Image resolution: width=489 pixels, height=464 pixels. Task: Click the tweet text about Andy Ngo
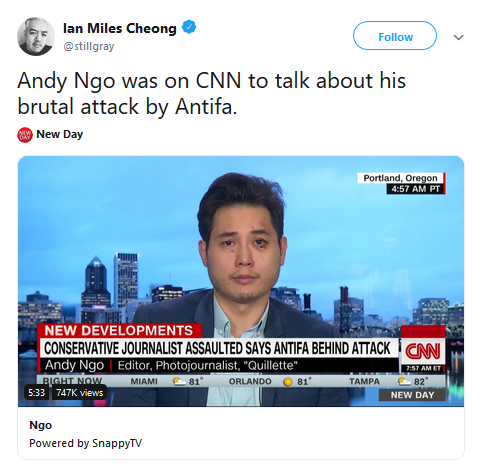tap(212, 94)
